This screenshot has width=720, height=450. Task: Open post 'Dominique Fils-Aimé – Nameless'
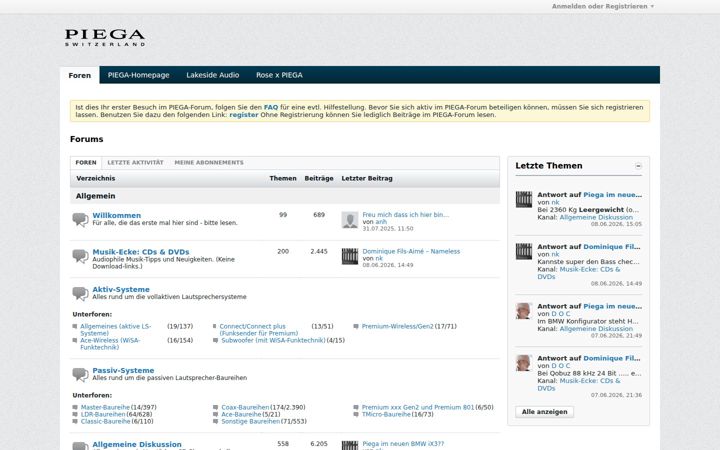click(411, 251)
